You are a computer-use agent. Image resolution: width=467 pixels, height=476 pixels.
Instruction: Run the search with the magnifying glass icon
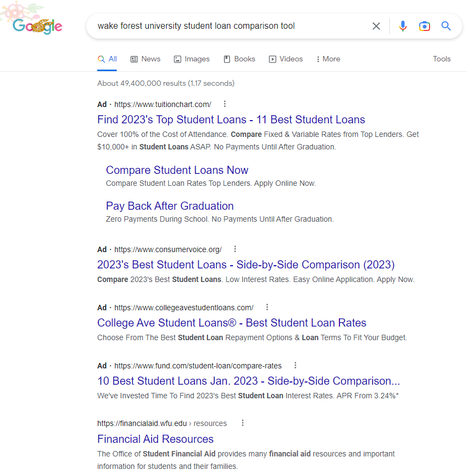coord(446,26)
